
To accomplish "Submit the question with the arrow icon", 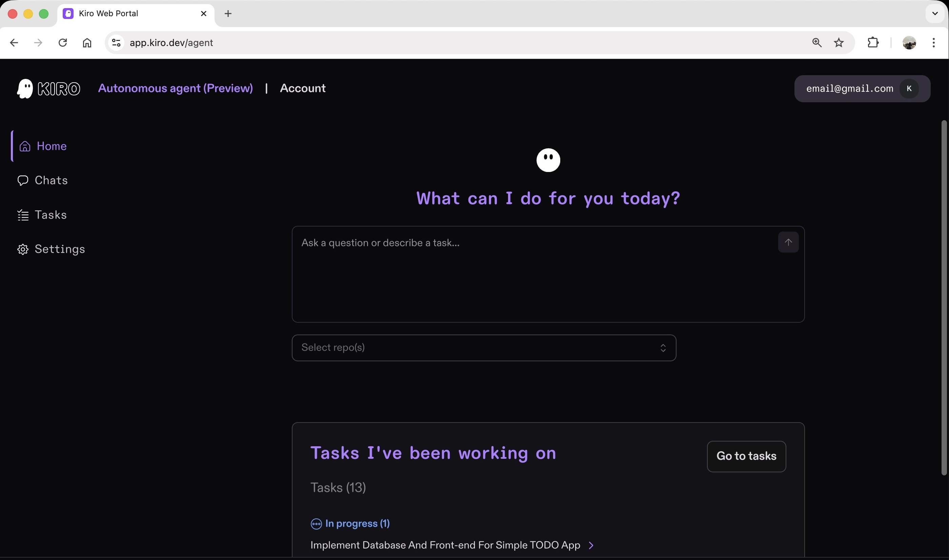I will tap(788, 242).
